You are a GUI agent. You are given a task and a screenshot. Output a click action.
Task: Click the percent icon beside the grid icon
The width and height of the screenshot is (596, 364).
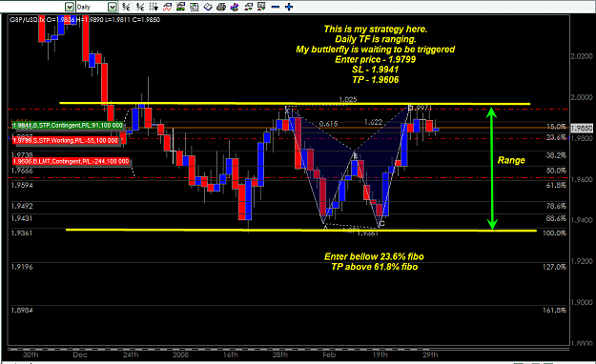(x=140, y=7)
